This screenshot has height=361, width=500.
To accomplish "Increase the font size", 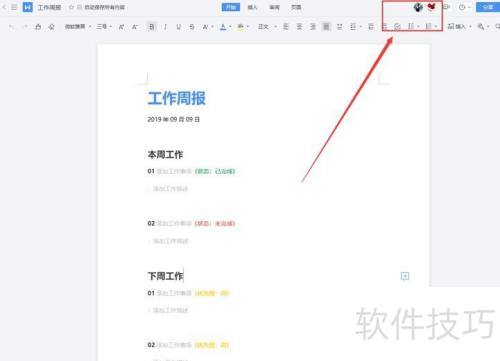I will pyautogui.click(x=121, y=27).
